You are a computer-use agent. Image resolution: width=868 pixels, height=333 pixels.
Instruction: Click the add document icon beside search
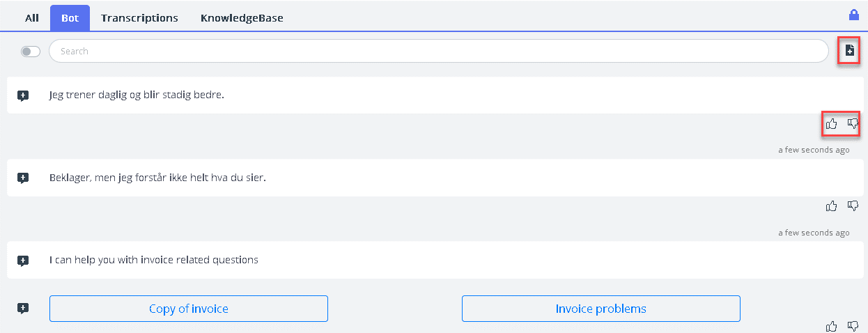[x=849, y=50]
